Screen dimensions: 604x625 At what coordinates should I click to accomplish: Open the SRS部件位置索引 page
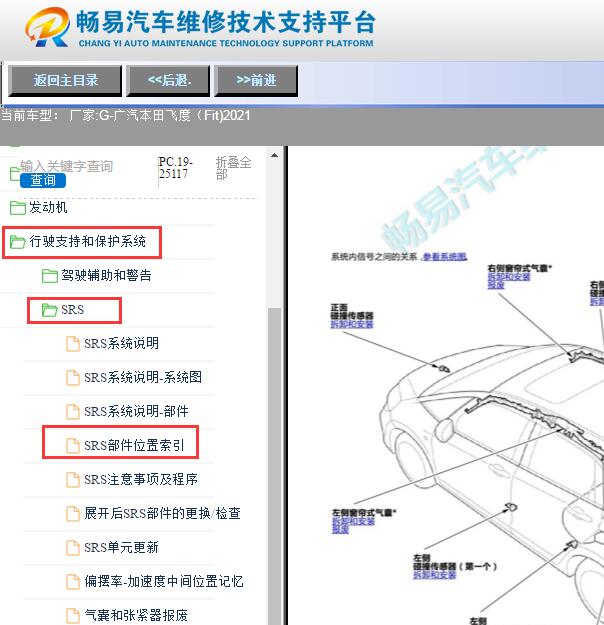[x=134, y=445]
